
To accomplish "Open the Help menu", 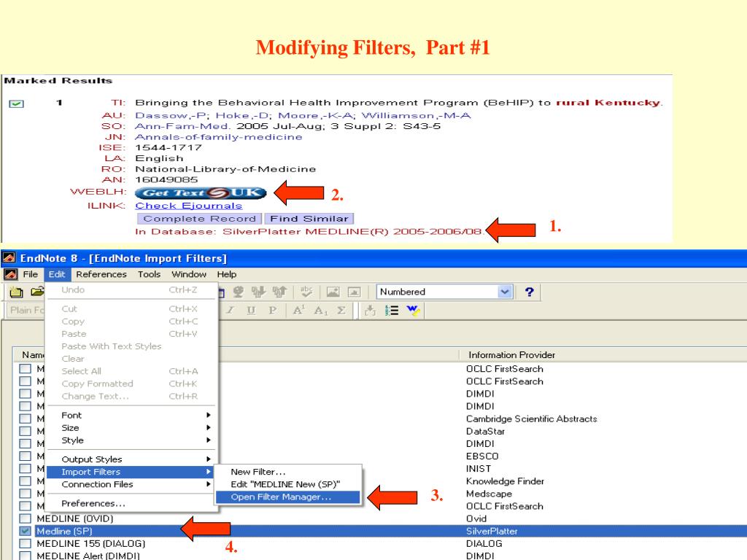I will (226, 274).
